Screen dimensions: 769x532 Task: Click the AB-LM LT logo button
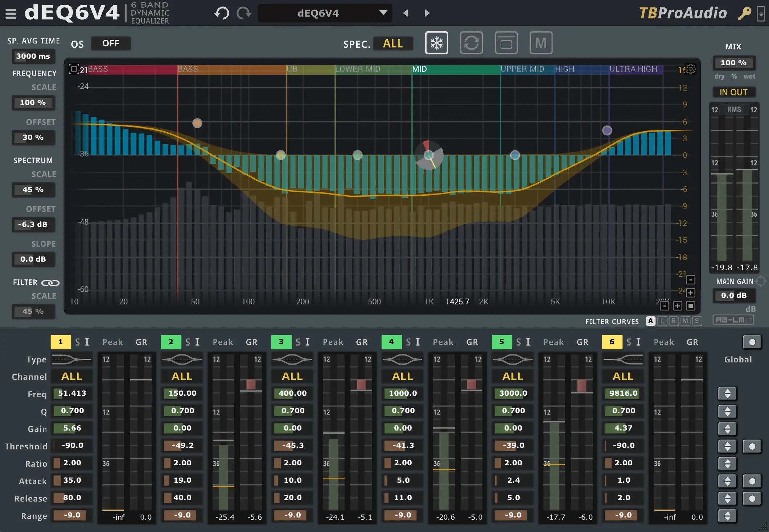733,320
